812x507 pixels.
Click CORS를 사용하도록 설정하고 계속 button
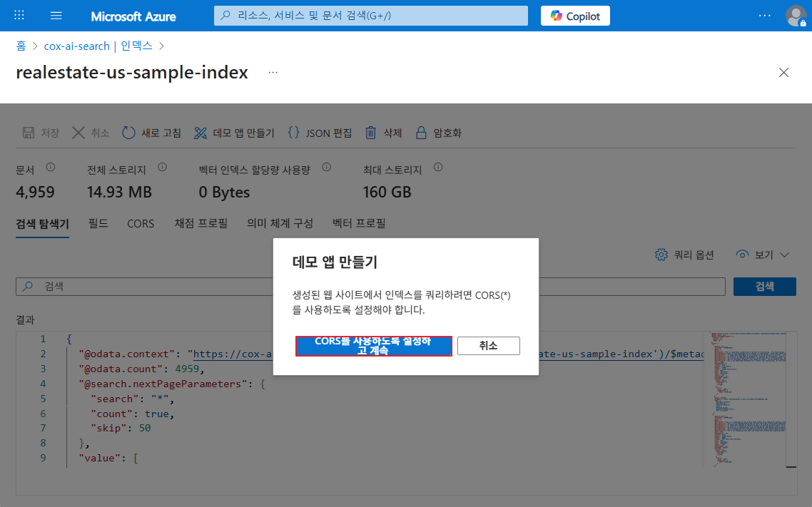(x=373, y=346)
